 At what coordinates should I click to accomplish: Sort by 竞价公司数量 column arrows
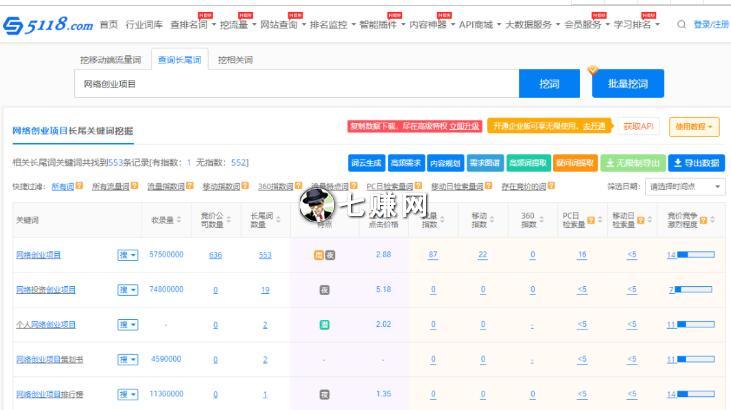[x=228, y=220]
